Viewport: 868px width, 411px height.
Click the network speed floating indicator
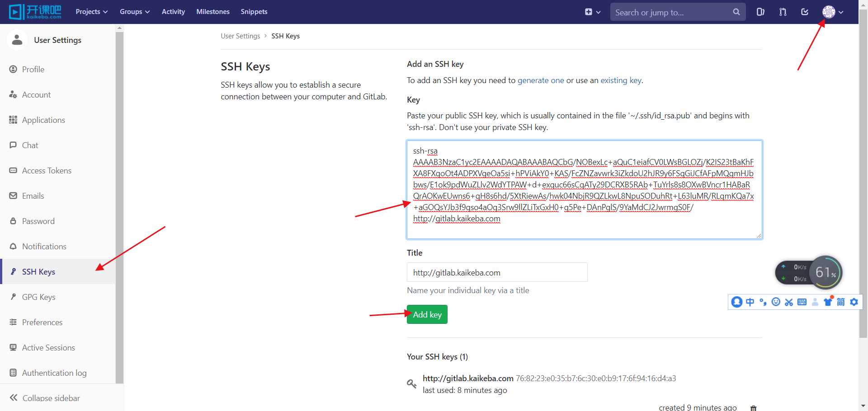click(x=793, y=273)
